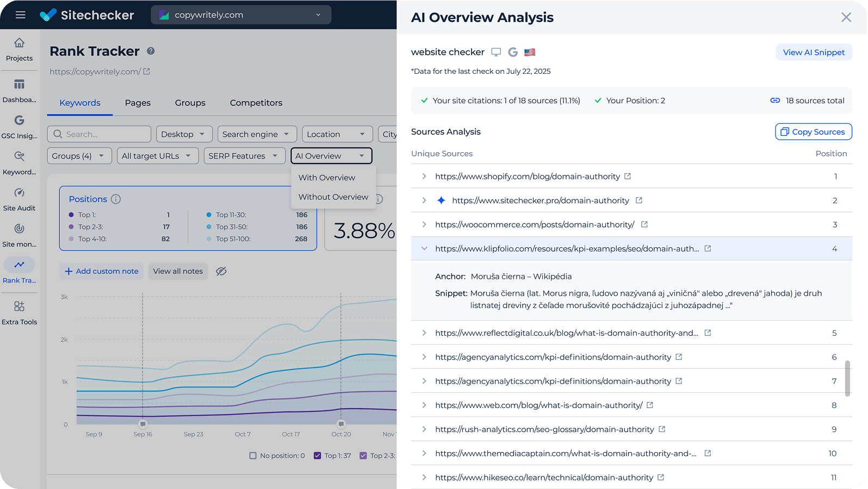Select With Overview menu option
This screenshot has height=489, width=868.
pos(326,178)
